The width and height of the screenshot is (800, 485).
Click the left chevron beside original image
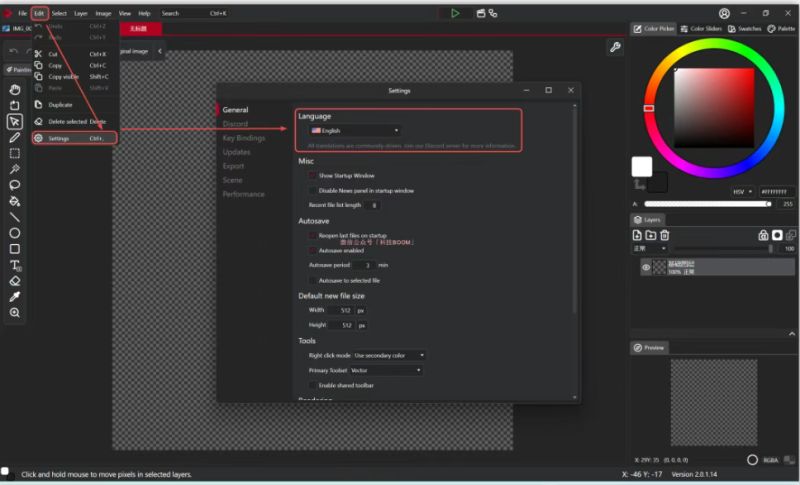160,51
